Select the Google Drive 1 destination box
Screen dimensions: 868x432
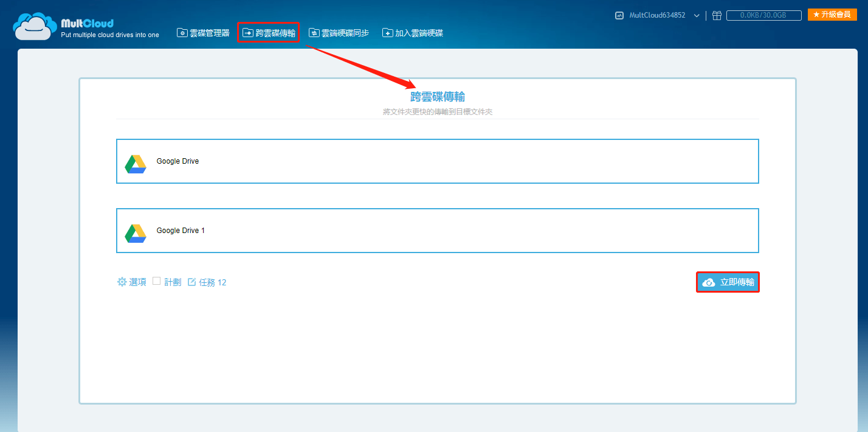[x=438, y=231]
